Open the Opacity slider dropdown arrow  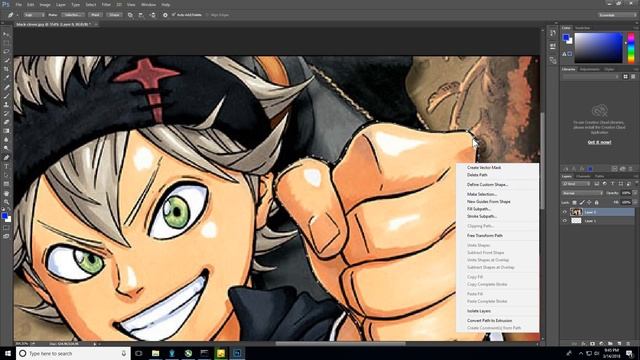[x=635, y=193]
